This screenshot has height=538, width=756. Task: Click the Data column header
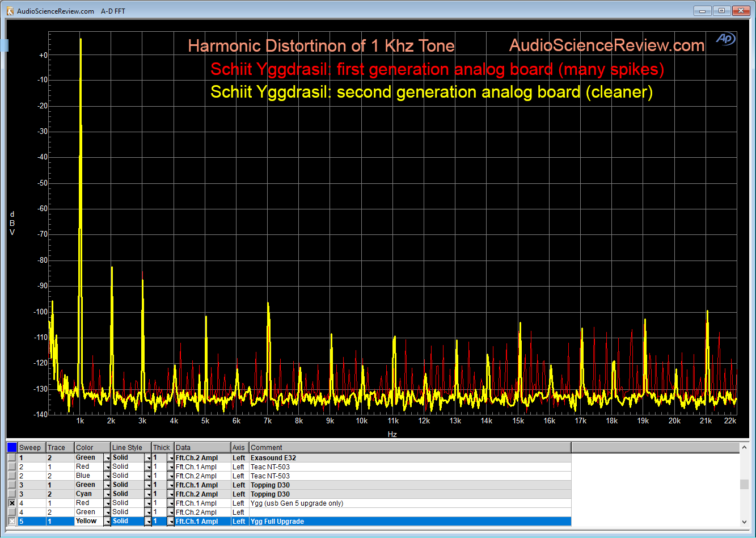[202, 448]
